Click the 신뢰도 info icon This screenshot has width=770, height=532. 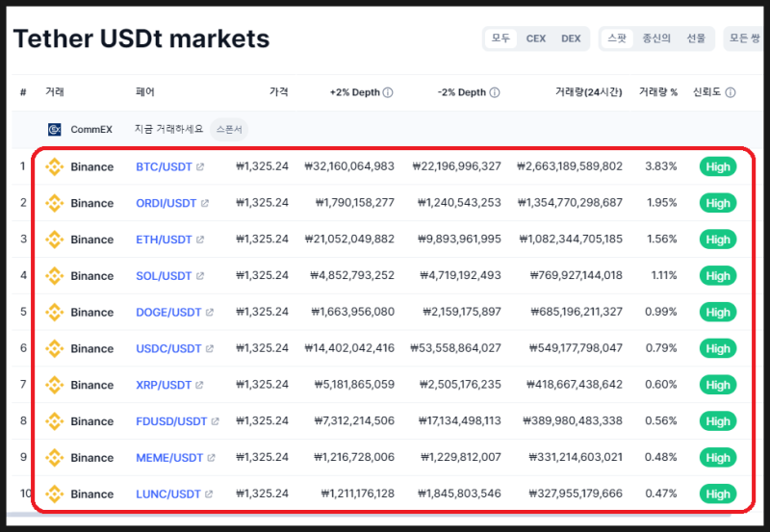731,92
